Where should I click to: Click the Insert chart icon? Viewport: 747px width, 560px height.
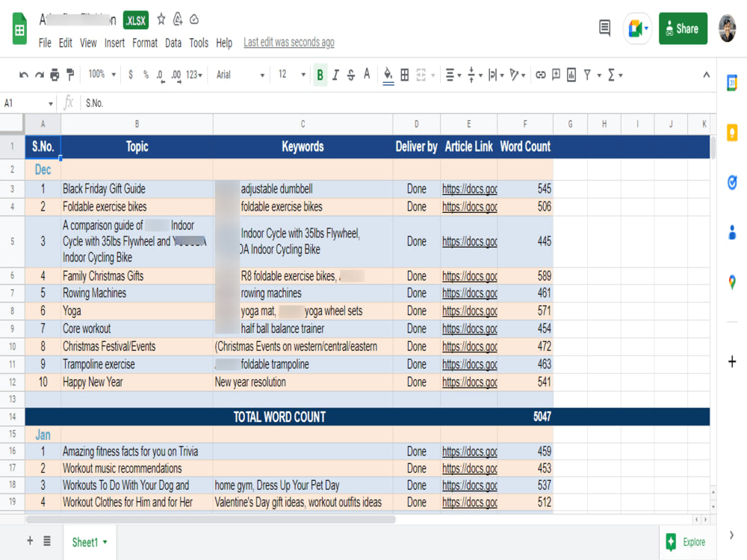tap(571, 75)
